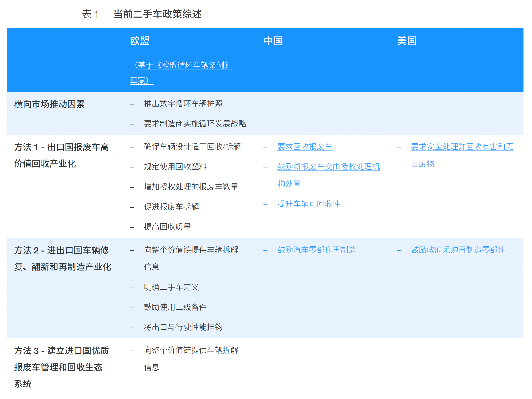Open the 要求回收报废车 link
This screenshot has width=532, height=399.
[x=304, y=147]
